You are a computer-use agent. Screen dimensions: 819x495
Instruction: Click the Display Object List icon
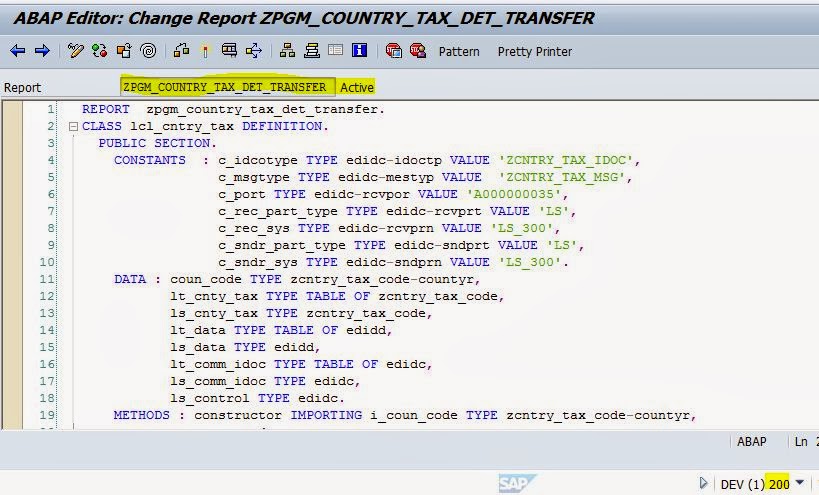[287, 51]
